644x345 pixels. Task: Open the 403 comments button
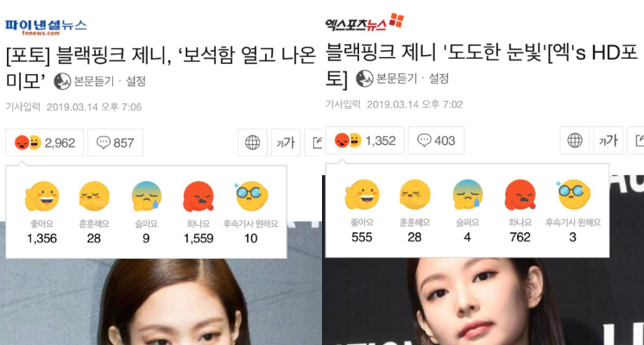(x=436, y=141)
